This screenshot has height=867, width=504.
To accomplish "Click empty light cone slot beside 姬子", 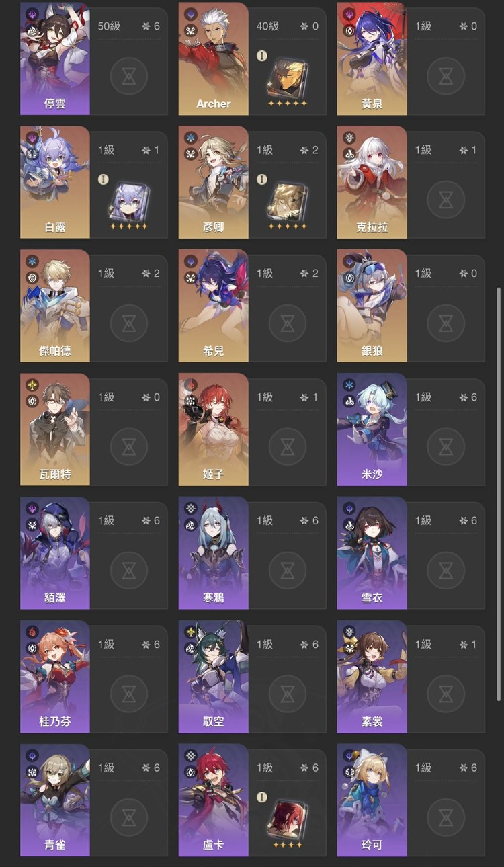I will [288, 447].
